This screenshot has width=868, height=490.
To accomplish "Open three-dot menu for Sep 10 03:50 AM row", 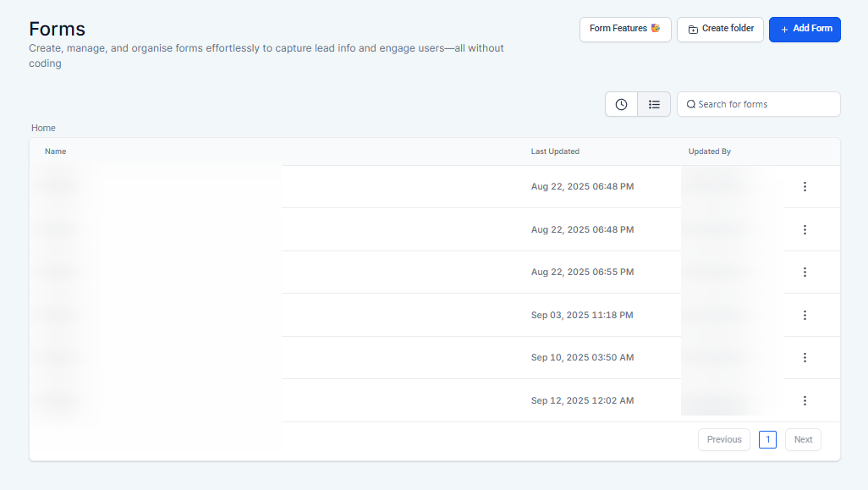I will click(x=805, y=357).
